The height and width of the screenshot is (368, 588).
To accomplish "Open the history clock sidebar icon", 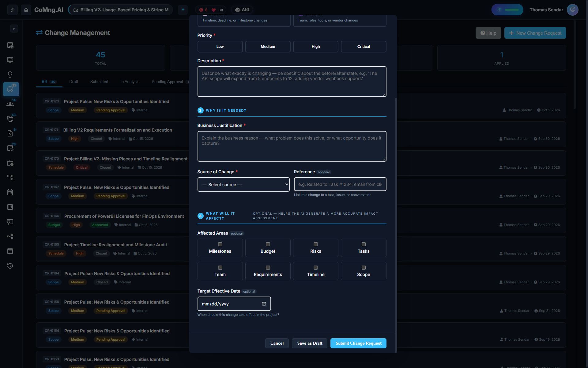I will click(10, 266).
